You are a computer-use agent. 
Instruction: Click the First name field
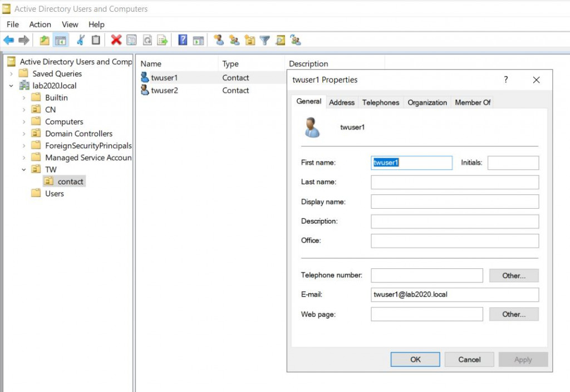411,163
